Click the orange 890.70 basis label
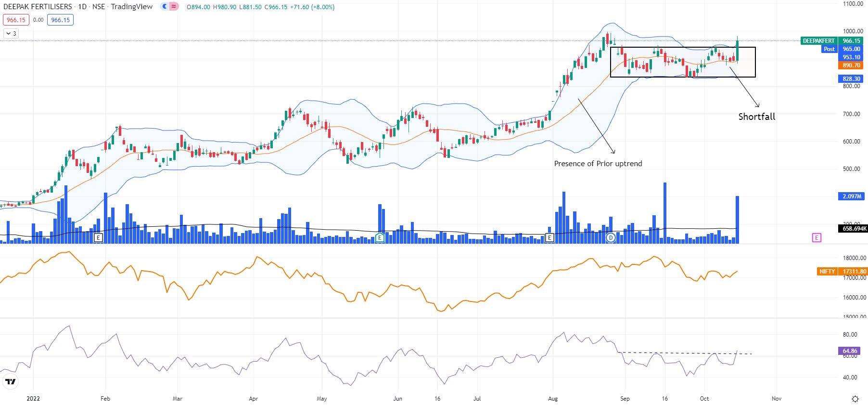The height and width of the screenshot is (405, 868). (x=852, y=65)
